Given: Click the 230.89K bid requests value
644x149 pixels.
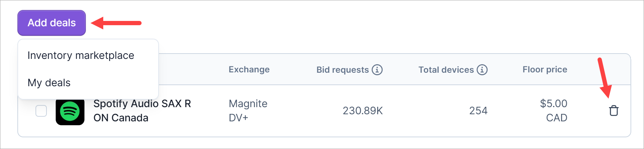Looking at the screenshot, I should tap(363, 111).
